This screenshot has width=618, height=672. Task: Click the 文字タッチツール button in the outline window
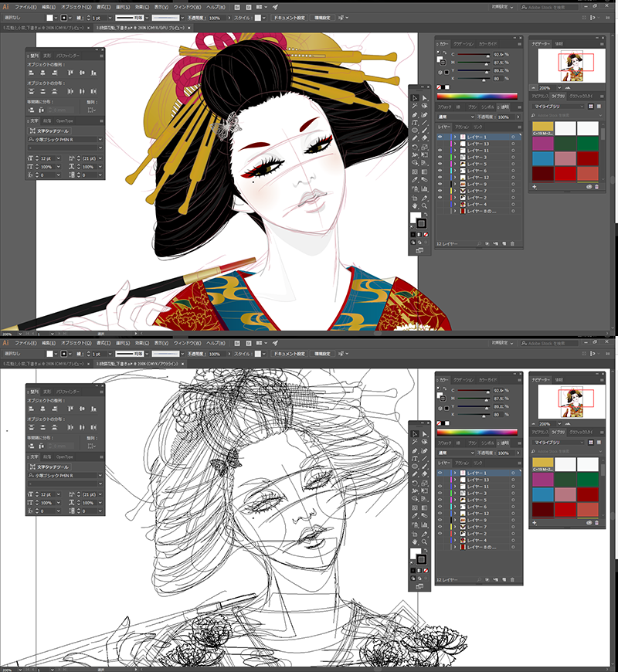49,467
